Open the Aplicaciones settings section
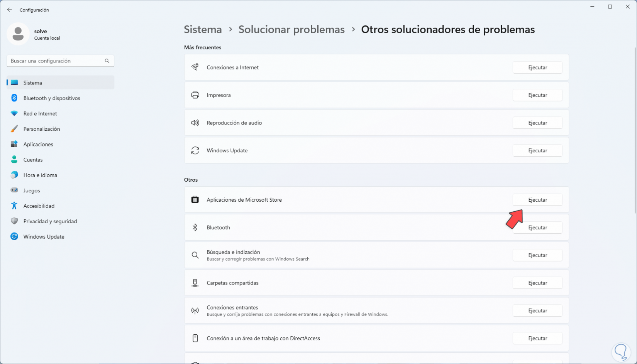Screen dimensions: 637x364 38,144
